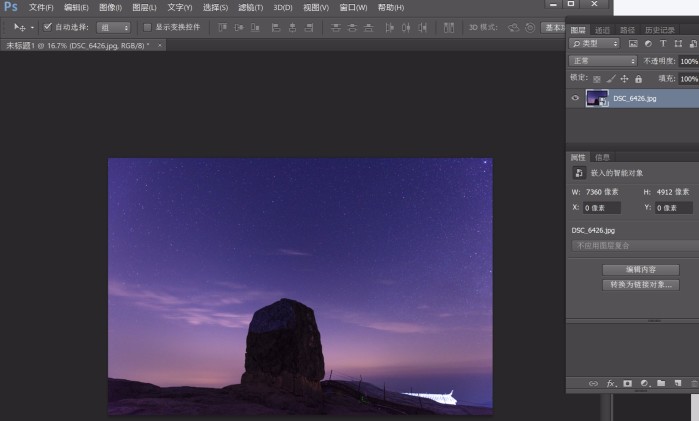This screenshot has height=421, width=699.
Task: Switch to the 通道 panel tab
Action: (x=602, y=30)
